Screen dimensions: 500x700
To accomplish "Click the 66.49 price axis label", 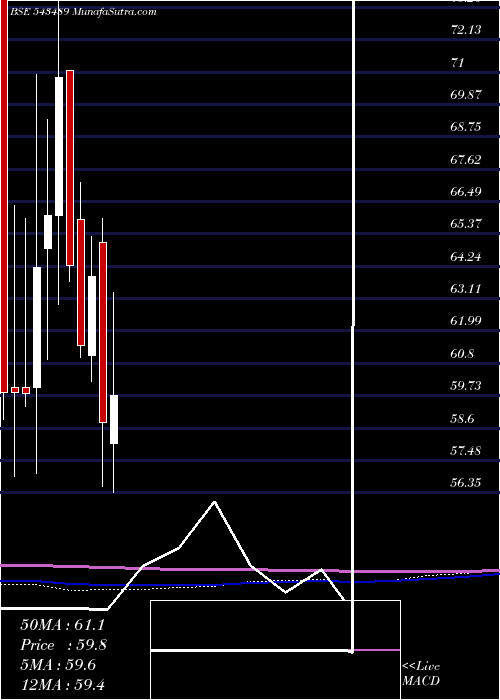I will click(x=466, y=192).
